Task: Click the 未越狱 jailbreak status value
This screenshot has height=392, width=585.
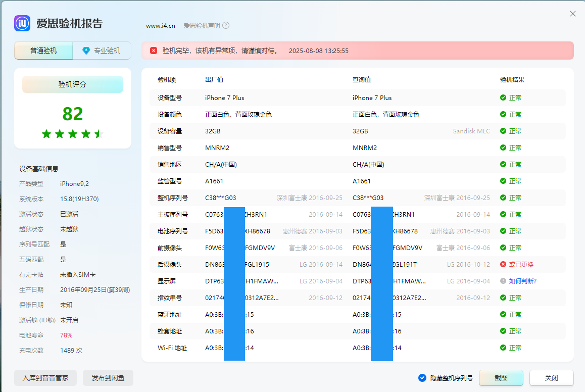Action: tap(69, 229)
